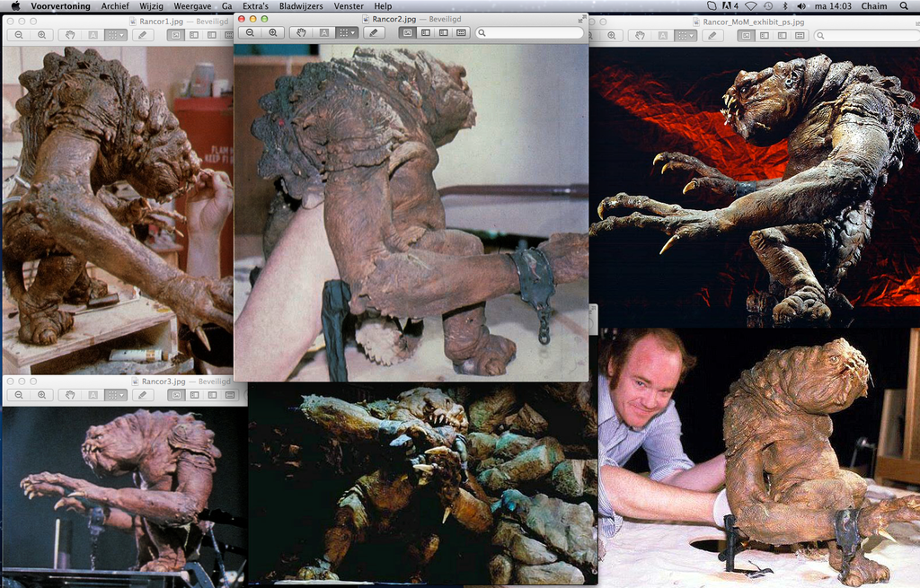Switch to thumbnails view in Rancor2.jpg
920x588 pixels.
[425, 33]
